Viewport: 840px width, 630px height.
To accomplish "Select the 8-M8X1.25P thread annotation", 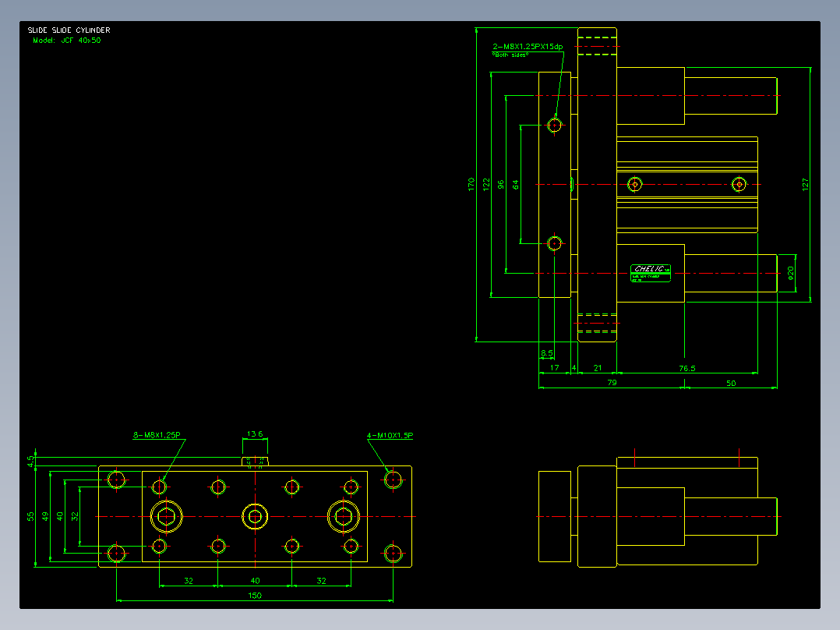I will click(157, 435).
